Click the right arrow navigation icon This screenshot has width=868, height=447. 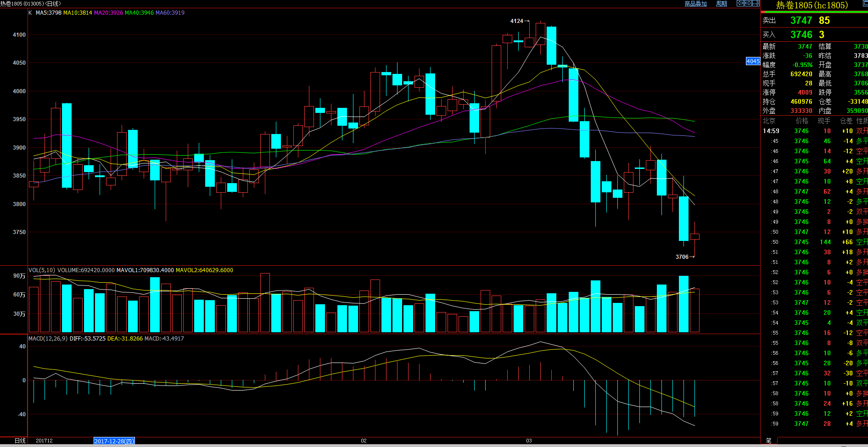[x=748, y=3]
